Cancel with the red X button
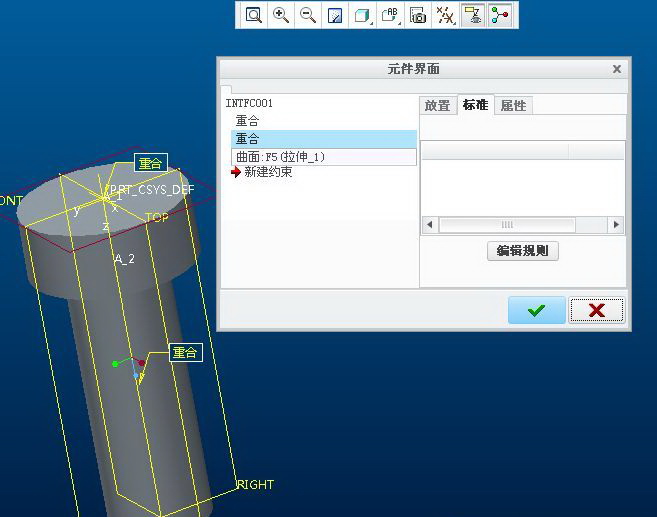Screen dimensions: 657x517 tap(597, 310)
